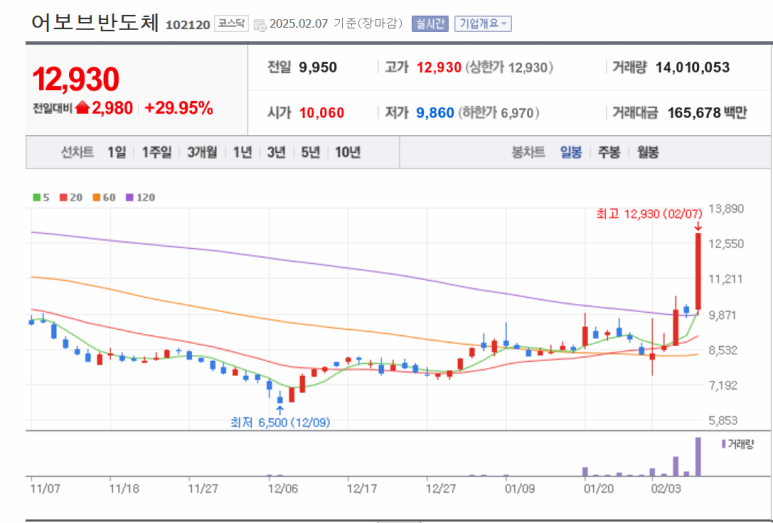773x523 pixels.
Task: Click the 시가 value 10,060
Action: [x=322, y=113]
